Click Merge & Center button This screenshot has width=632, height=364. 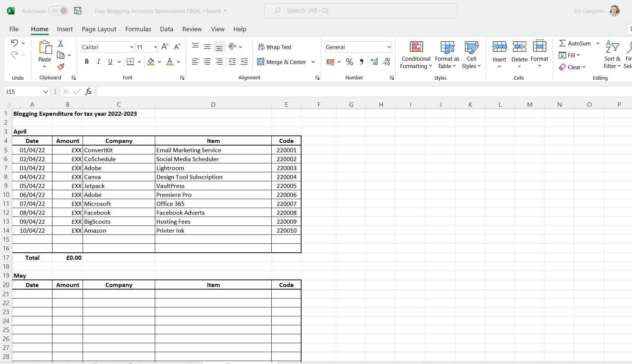pos(282,62)
